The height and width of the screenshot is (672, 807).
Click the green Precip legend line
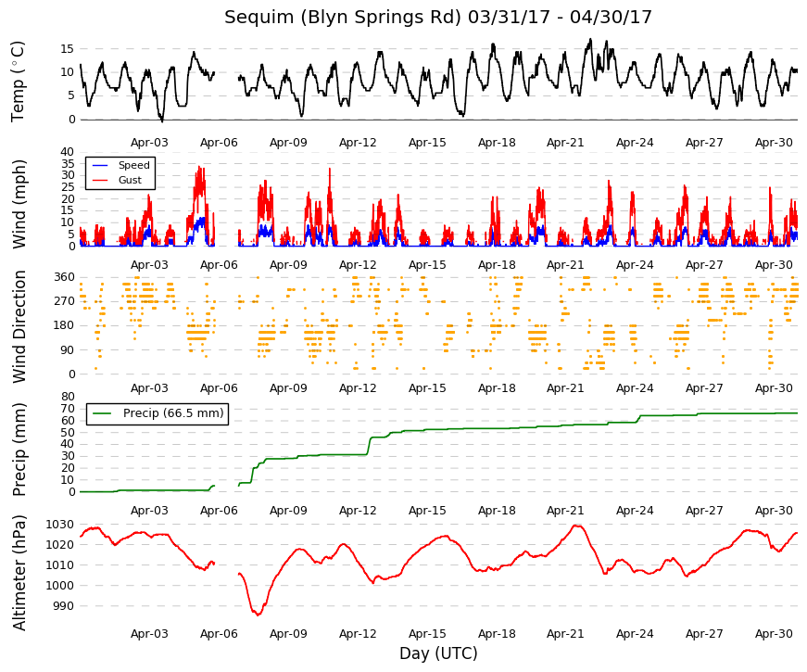tap(101, 413)
